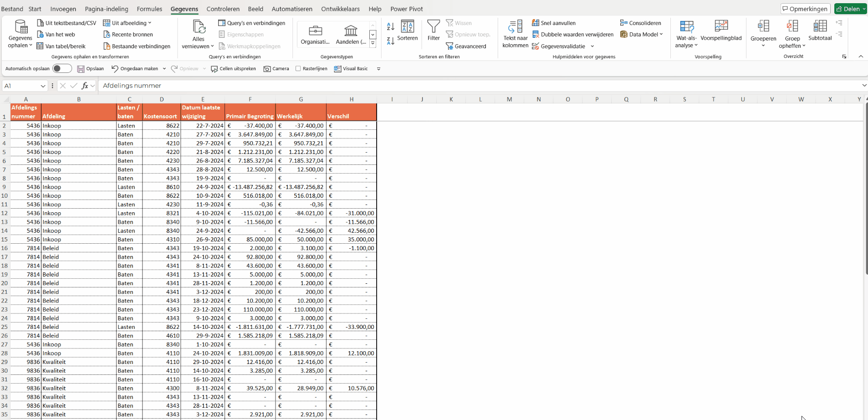Screen dimensions: 868x420
Task: Open Wat-als-analyse
Action: click(686, 33)
